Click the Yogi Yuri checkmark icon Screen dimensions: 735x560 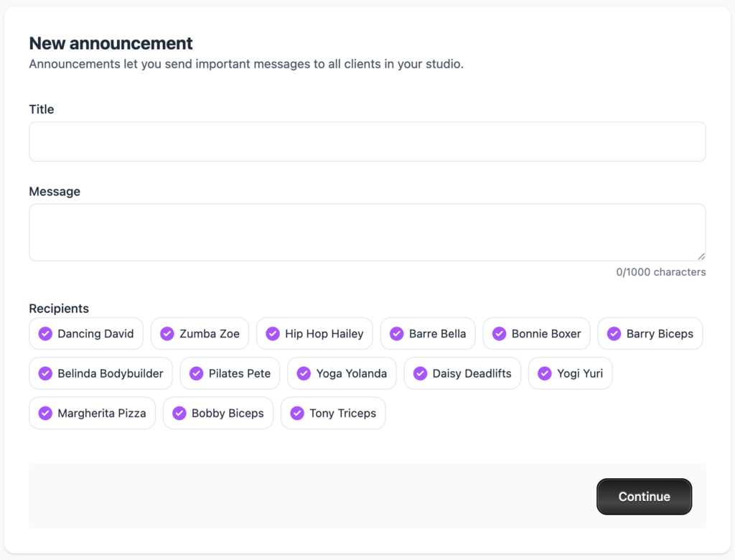coord(544,373)
